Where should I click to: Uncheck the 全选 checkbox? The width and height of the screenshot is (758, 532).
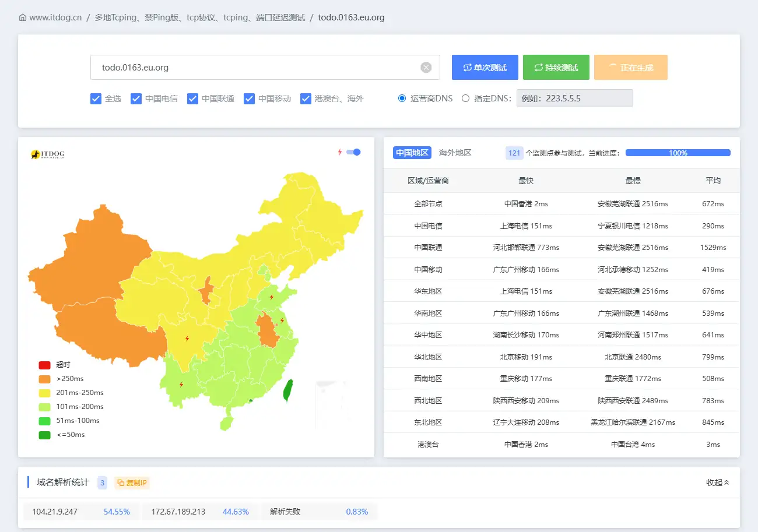click(x=96, y=98)
